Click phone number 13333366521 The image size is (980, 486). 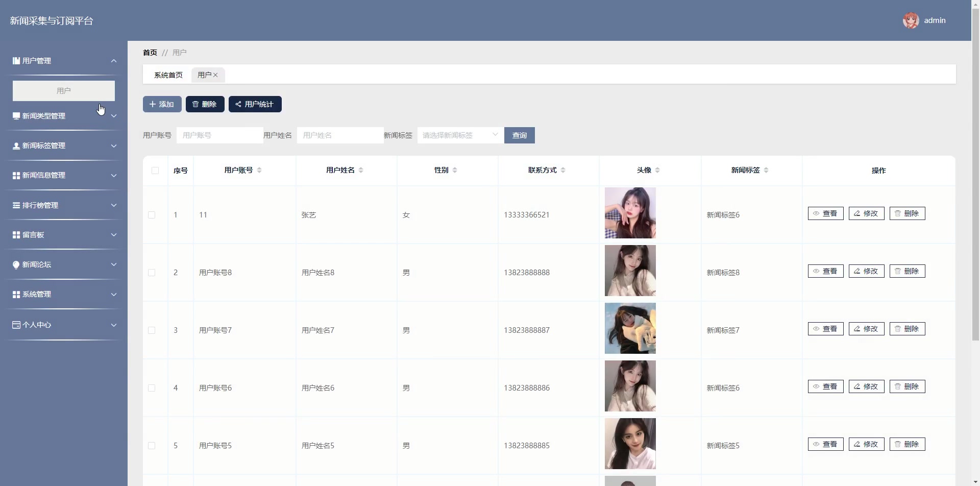(x=527, y=215)
